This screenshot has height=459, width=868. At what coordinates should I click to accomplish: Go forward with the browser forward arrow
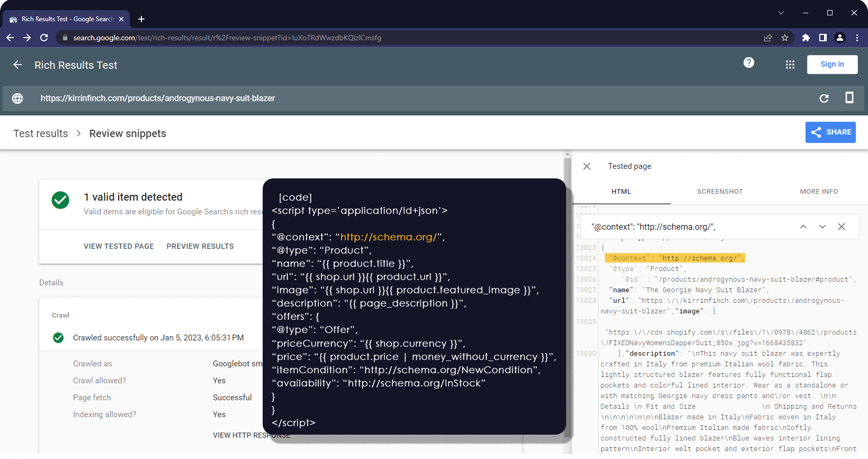point(27,38)
